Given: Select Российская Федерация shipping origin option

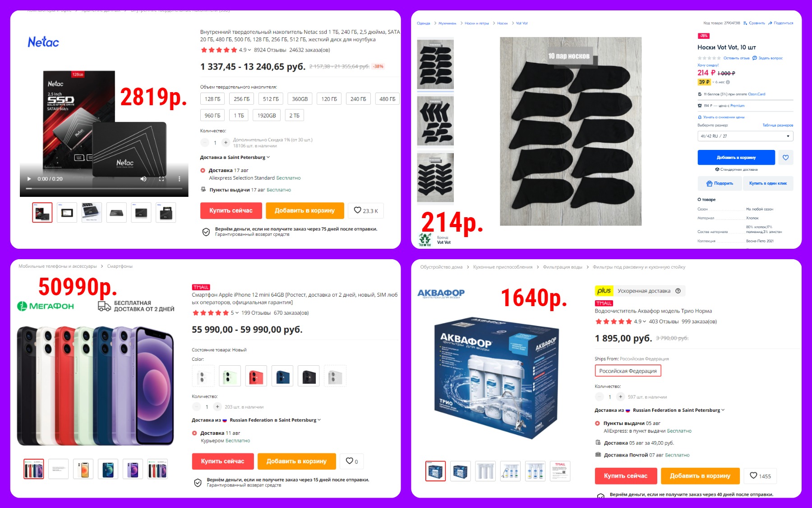Looking at the screenshot, I should [628, 371].
